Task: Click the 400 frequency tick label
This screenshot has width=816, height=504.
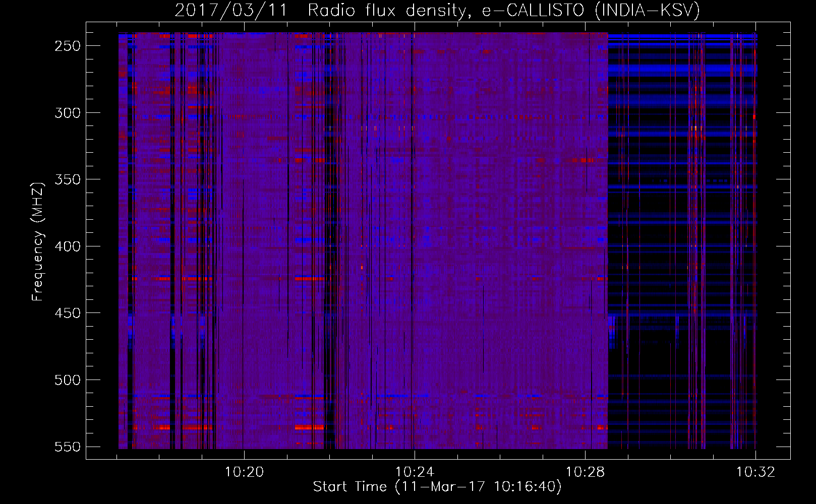Action: click(68, 246)
